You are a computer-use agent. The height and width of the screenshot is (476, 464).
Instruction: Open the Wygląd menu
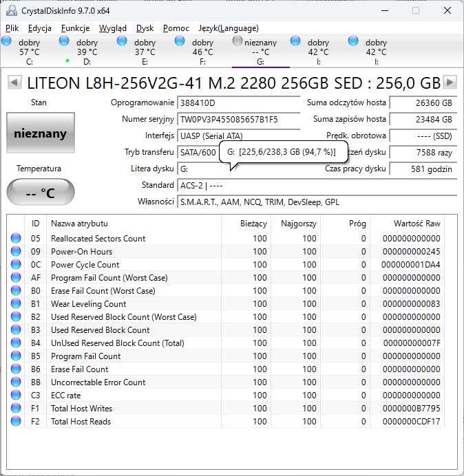tap(113, 28)
